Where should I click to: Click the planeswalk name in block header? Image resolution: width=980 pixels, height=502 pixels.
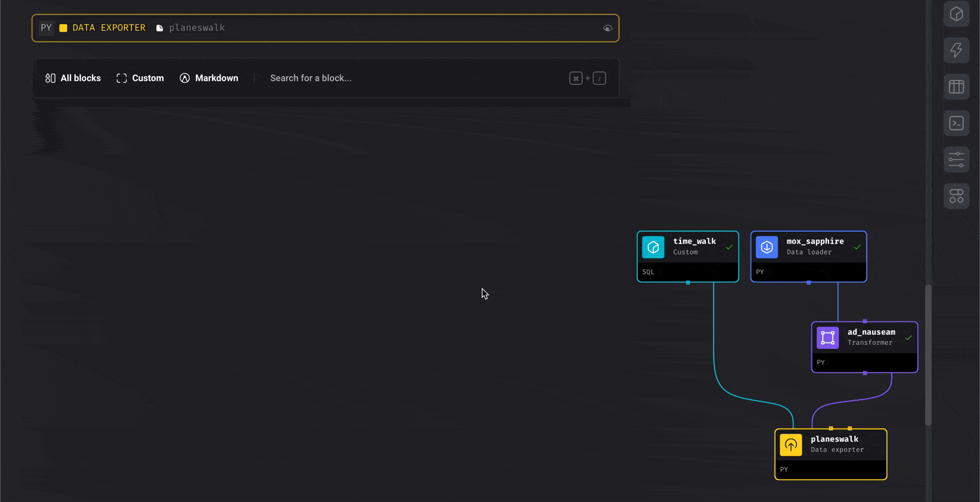pyautogui.click(x=197, y=28)
